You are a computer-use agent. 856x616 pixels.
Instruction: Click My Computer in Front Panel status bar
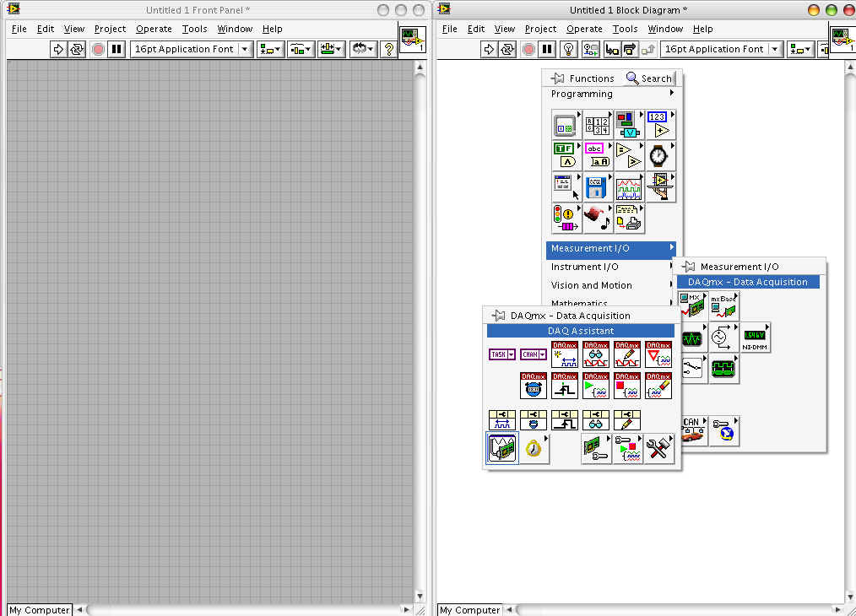pos(40,610)
